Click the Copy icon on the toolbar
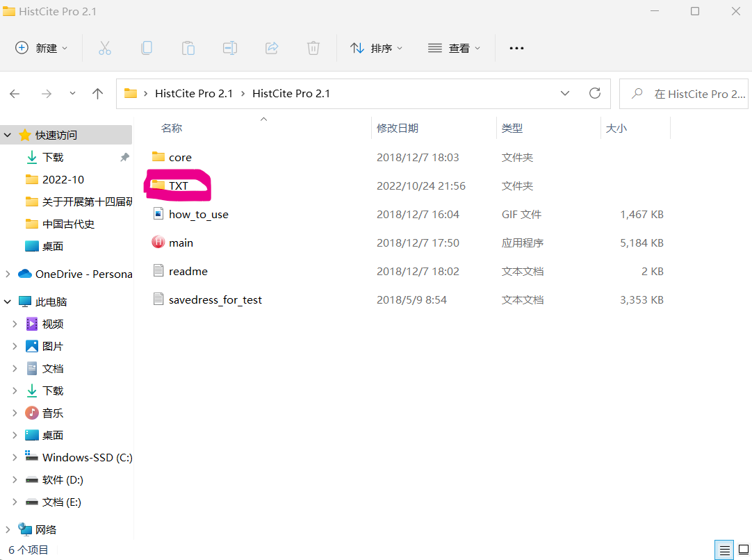Image resolution: width=752 pixels, height=560 pixels. pos(147,47)
